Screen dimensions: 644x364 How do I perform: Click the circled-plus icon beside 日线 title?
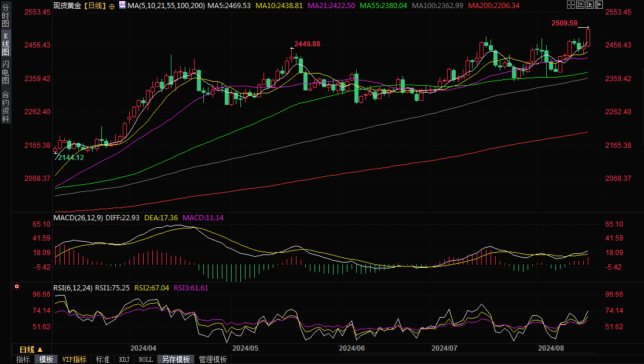[112, 5]
